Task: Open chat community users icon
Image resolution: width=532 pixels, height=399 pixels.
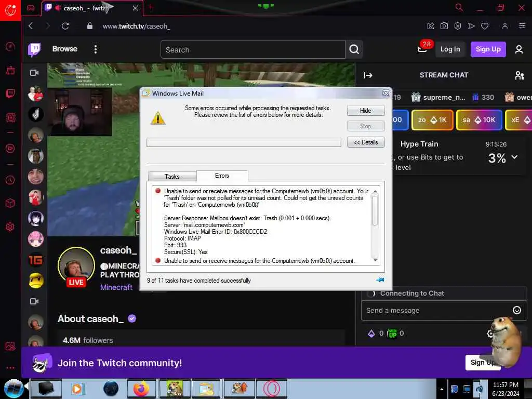Action: tap(520, 75)
